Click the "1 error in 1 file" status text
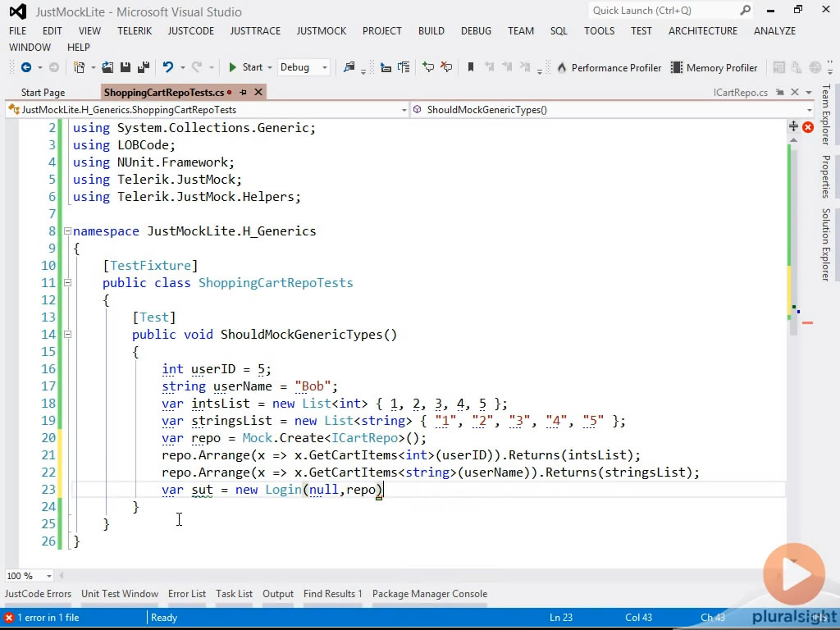840x630 pixels. click(48, 618)
